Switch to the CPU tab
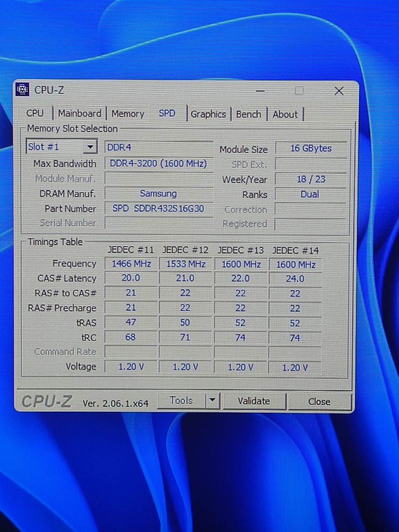The width and height of the screenshot is (399, 532). tap(35, 113)
